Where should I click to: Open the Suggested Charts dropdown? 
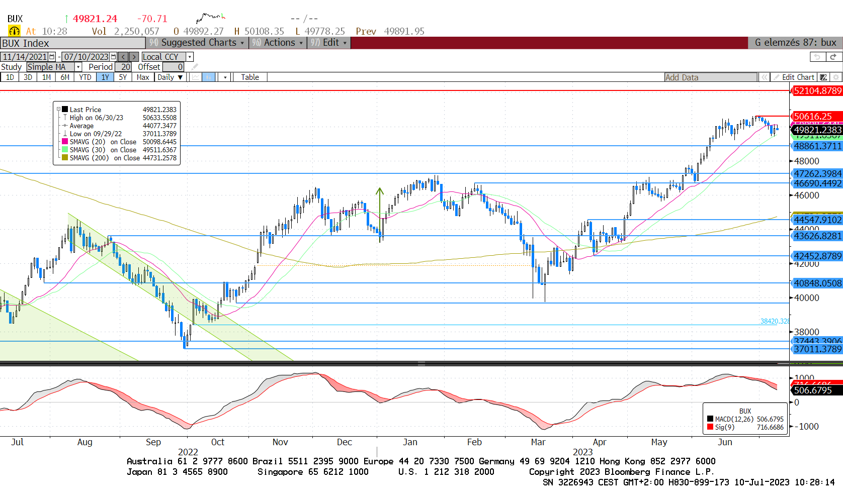click(x=197, y=43)
